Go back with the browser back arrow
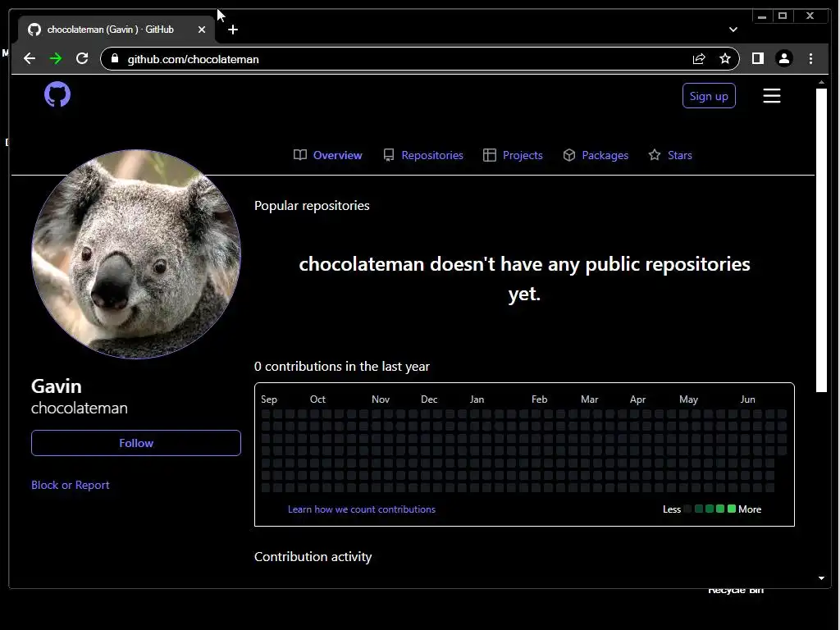840x630 pixels. coord(30,58)
